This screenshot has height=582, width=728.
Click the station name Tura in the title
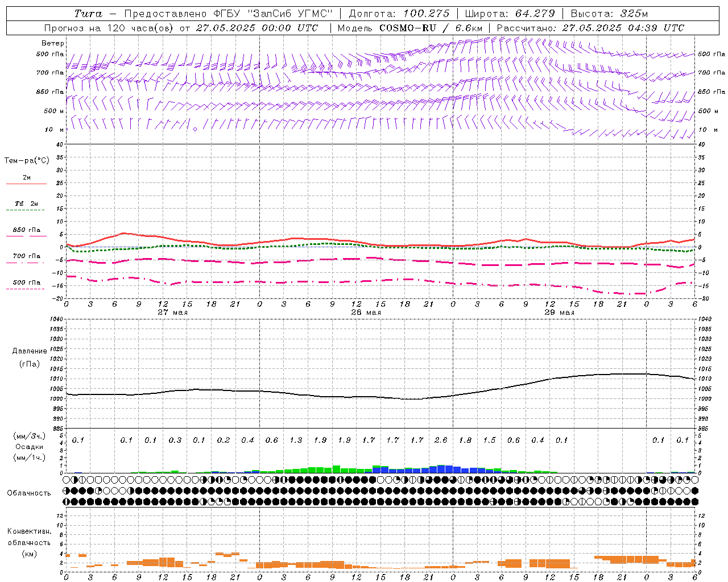coord(88,14)
